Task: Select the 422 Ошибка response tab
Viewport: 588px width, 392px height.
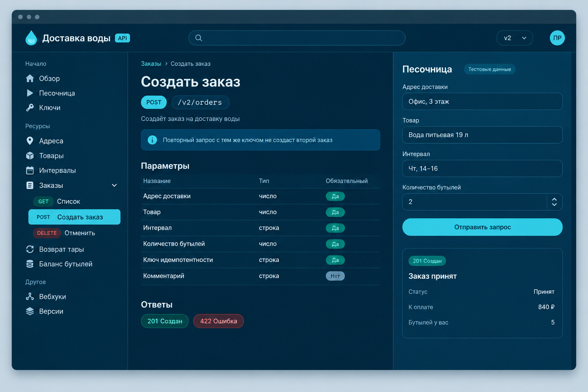Action: click(x=219, y=321)
